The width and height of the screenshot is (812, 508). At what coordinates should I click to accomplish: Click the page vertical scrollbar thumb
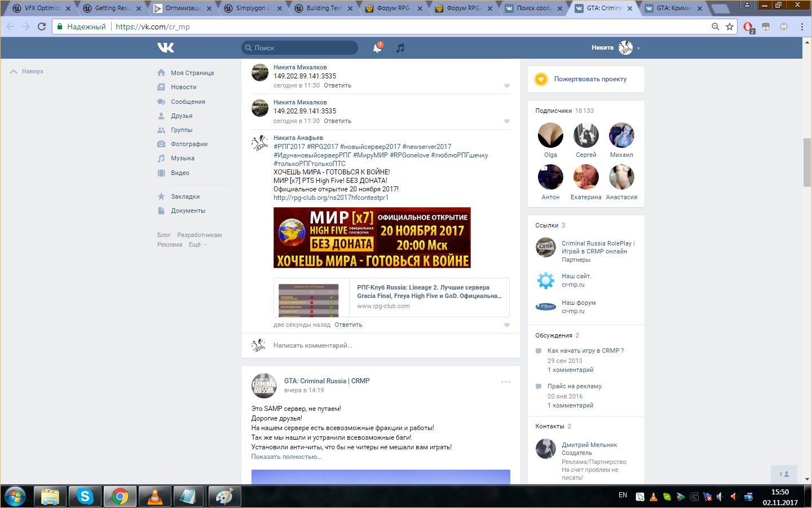point(807,162)
